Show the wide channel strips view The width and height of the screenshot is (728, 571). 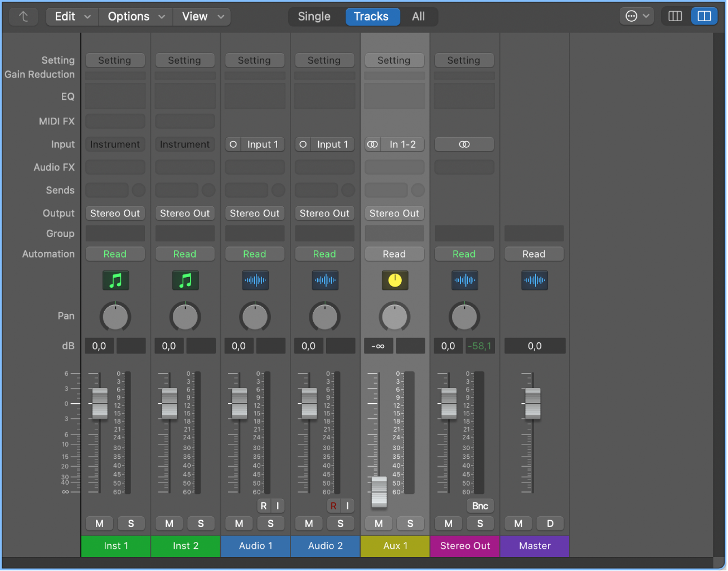click(704, 16)
